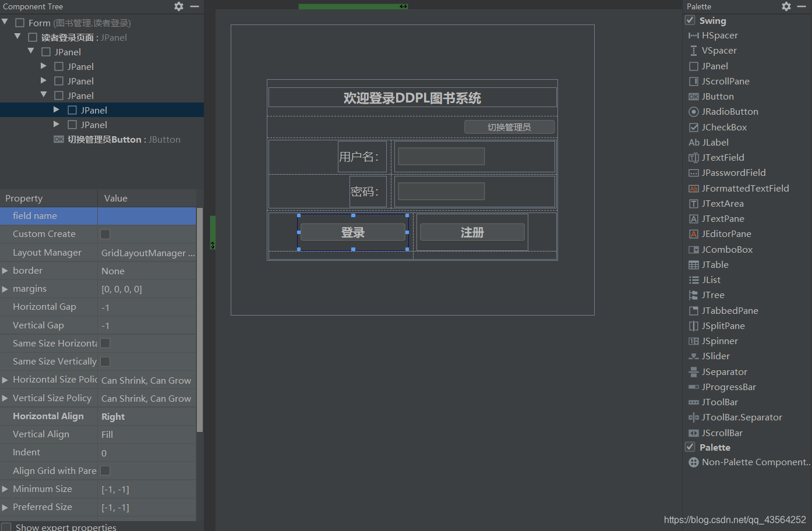This screenshot has height=531, width=812.
Task: Pick JTextField from the Palette
Action: tap(716, 158)
